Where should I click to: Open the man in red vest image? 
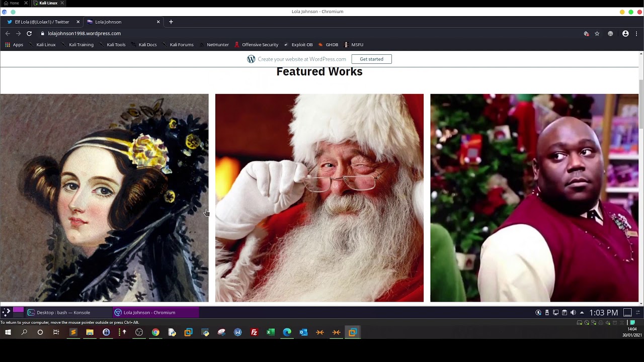coord(534,198)
